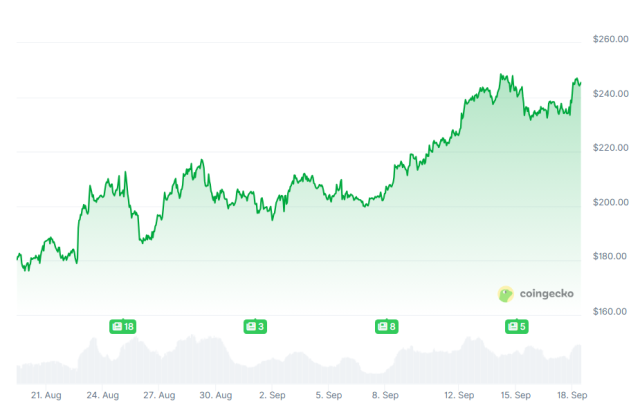Select the 30. Aug date label
This screenshot has width=640, height=410.
coord(217,395)
